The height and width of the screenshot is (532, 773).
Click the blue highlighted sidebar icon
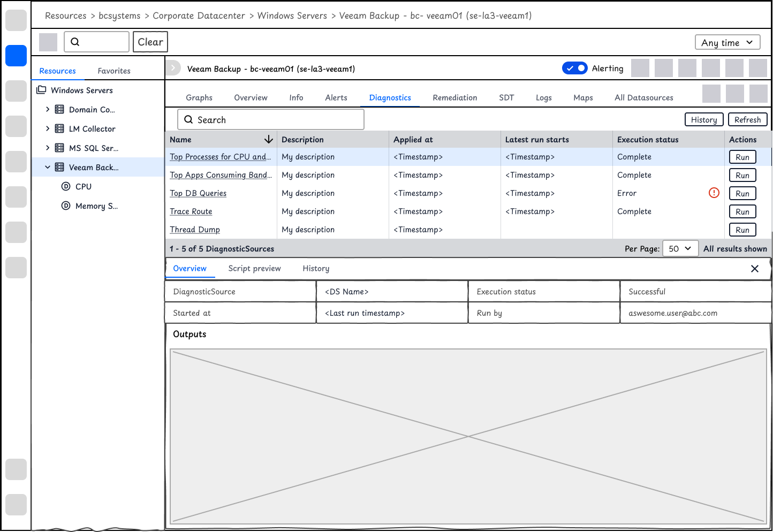coord(16,56)
